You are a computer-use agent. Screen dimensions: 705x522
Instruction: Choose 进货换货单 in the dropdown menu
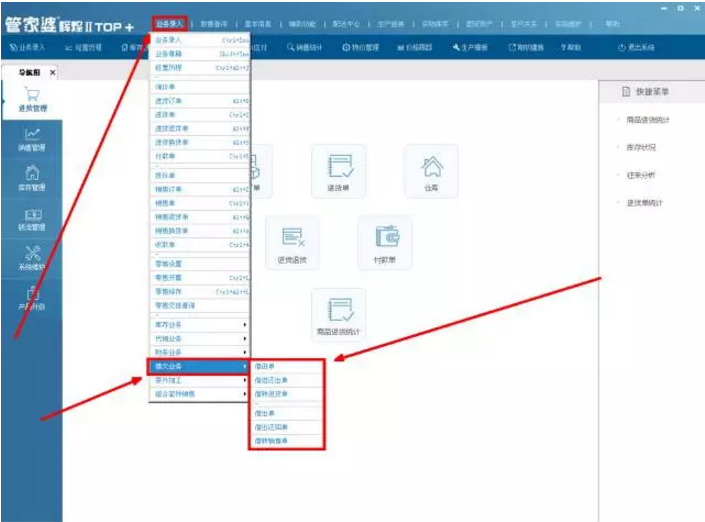[200, 143]
